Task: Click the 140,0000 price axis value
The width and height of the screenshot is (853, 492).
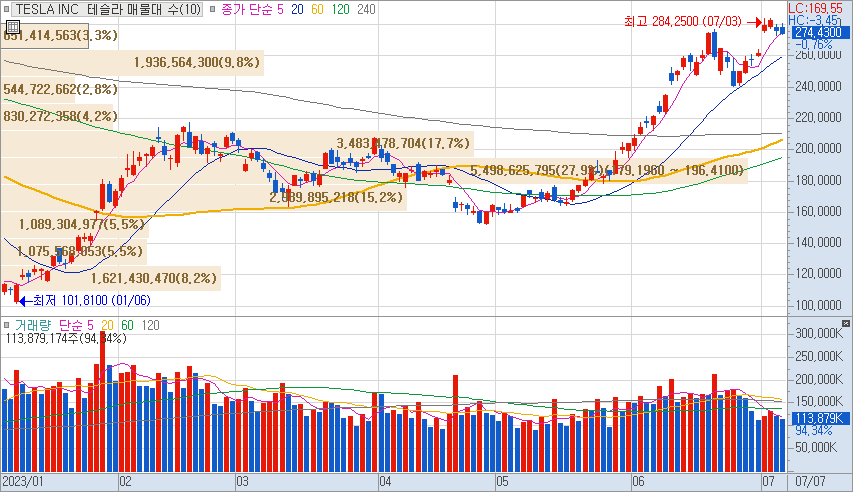Action: [818, 242]
